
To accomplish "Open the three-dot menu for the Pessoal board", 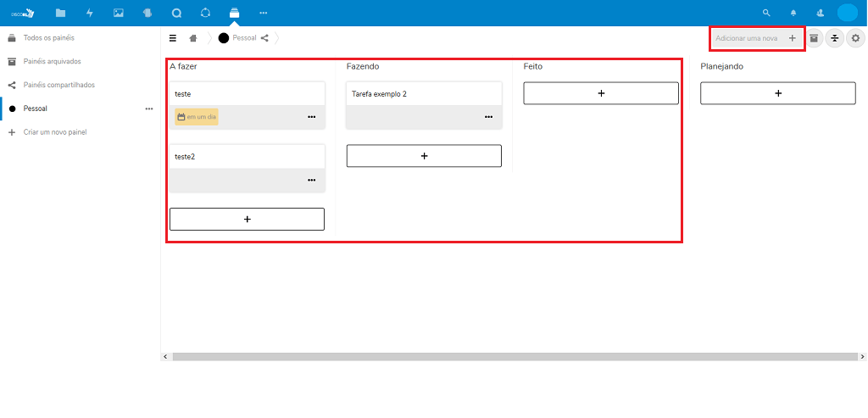I will tap(149, 109).
